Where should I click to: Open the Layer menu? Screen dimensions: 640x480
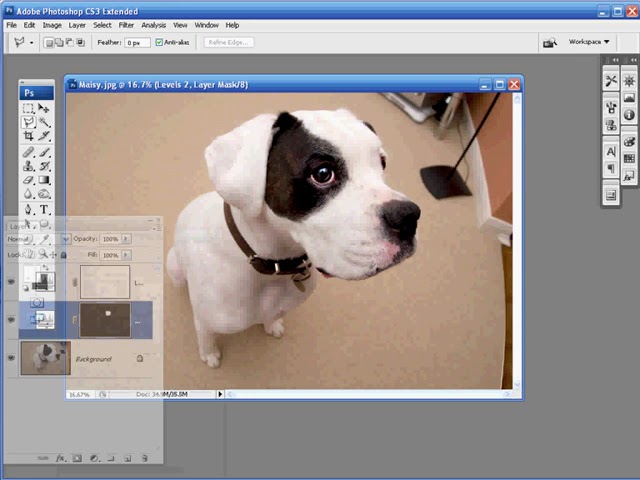pos(77,25)
